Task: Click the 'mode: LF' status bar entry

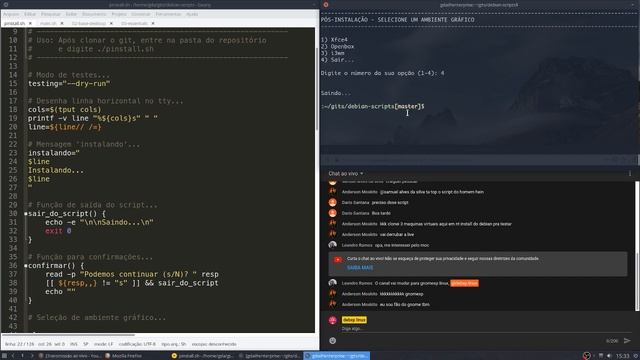Action: tap(104, 344)
